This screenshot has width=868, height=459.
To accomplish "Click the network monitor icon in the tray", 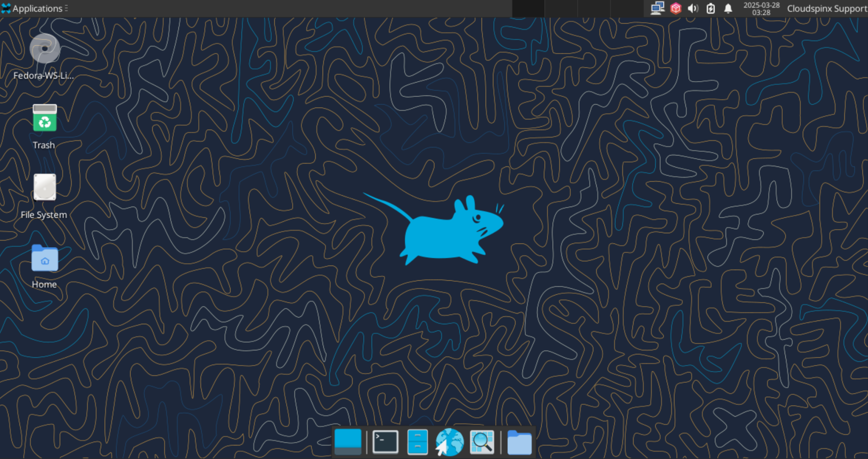I will (657, 8).
